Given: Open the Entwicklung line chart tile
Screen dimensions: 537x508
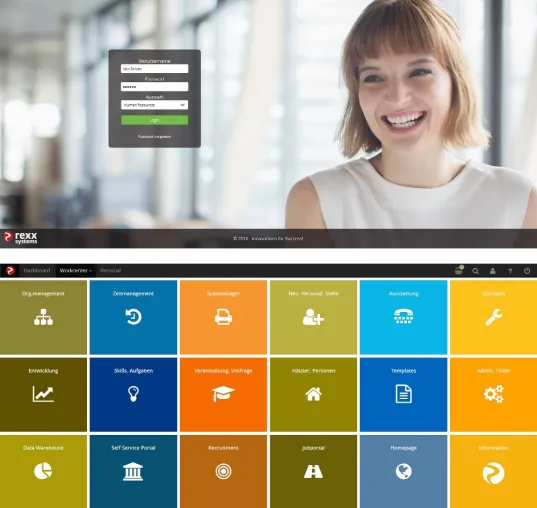Looking at the screenshot, I should 43,395.
